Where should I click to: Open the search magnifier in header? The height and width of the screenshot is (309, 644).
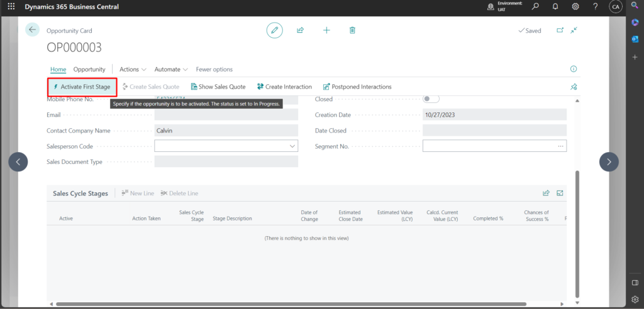point(535,6)
